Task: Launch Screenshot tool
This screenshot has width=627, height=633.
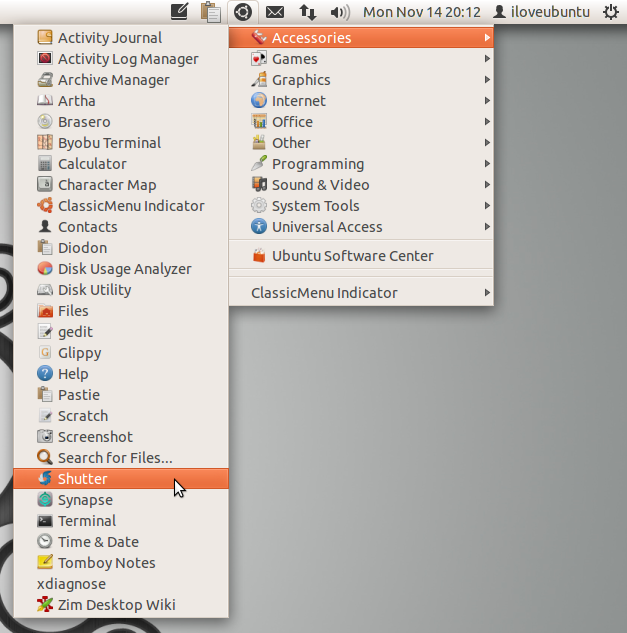Action: pos(121,436)
